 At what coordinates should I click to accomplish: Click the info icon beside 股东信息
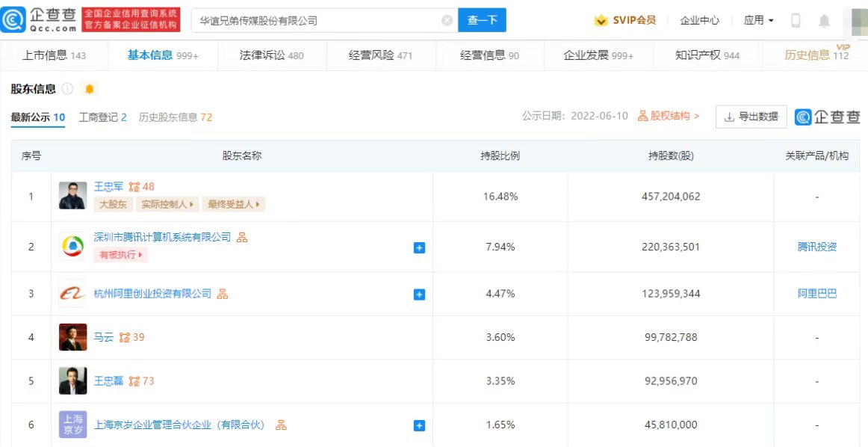[67, 89]
